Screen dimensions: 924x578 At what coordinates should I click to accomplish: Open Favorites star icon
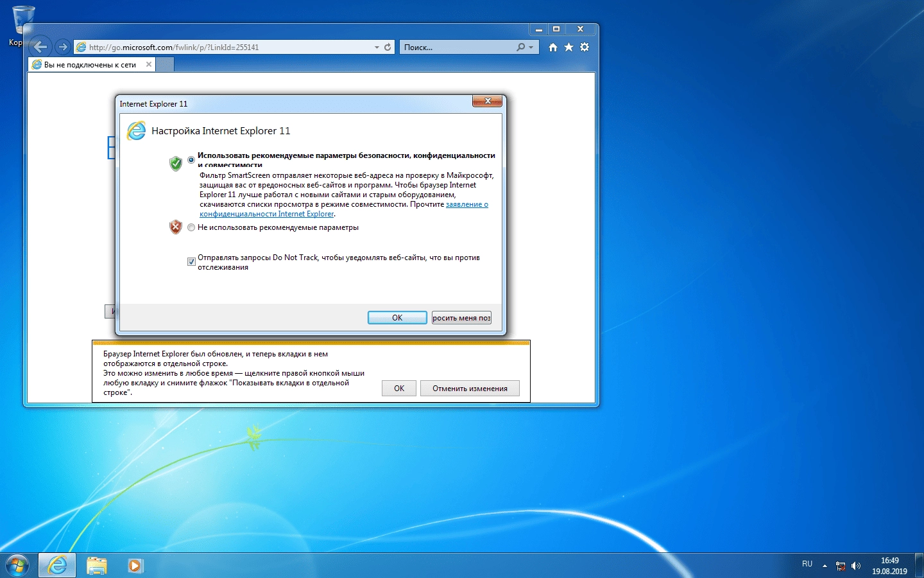pos(569,47)
